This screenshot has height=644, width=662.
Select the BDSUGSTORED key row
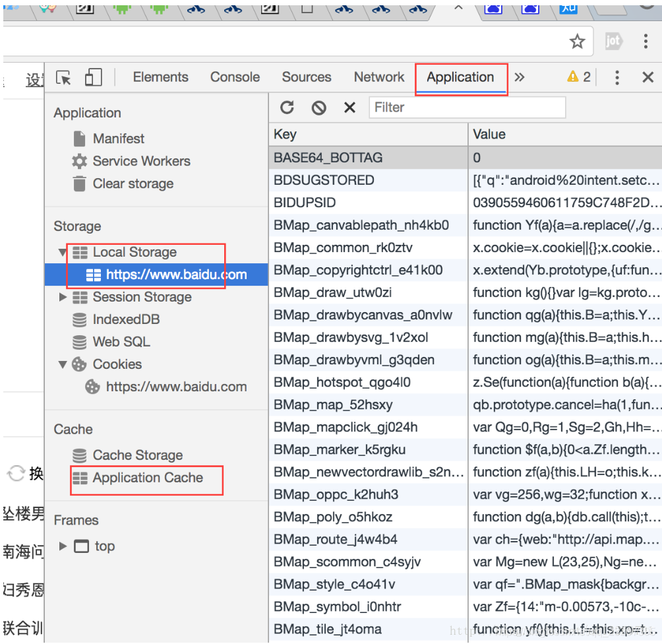368,180
